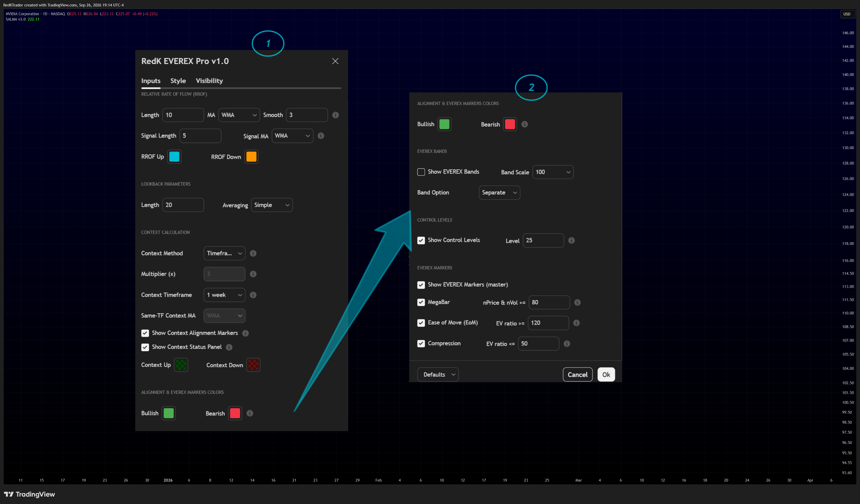The image size is (860, 504).
Task: Click info icon beside Context Timeframe
Action: [x=253, y=295]
